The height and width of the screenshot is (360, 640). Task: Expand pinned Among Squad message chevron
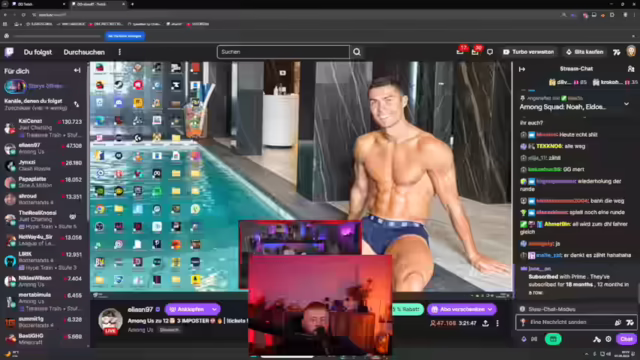coord(627,104)
